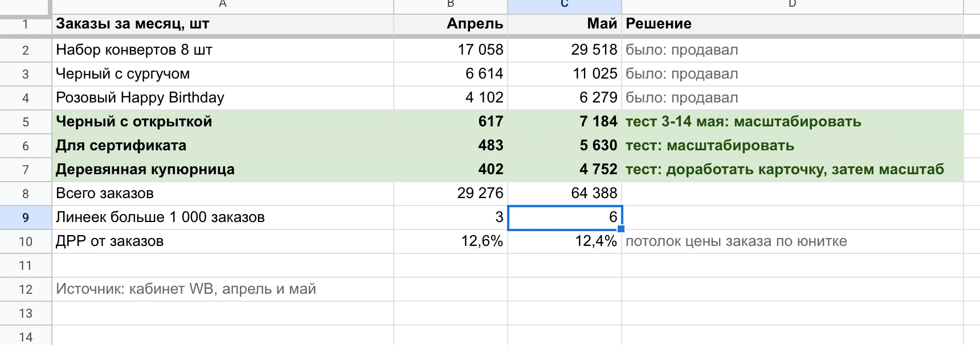Click 'тест 3-14 мая: масштабировать' cell

click(792, 122)
